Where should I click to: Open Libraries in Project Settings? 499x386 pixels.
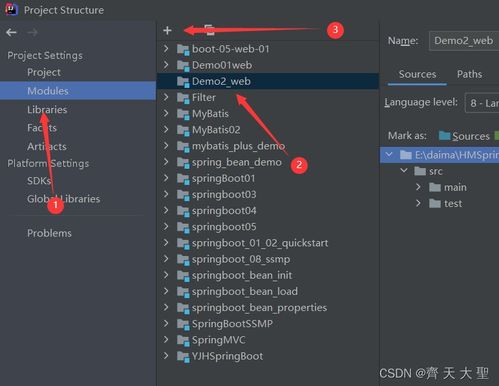pyautogui.click(x=47, y=110)
